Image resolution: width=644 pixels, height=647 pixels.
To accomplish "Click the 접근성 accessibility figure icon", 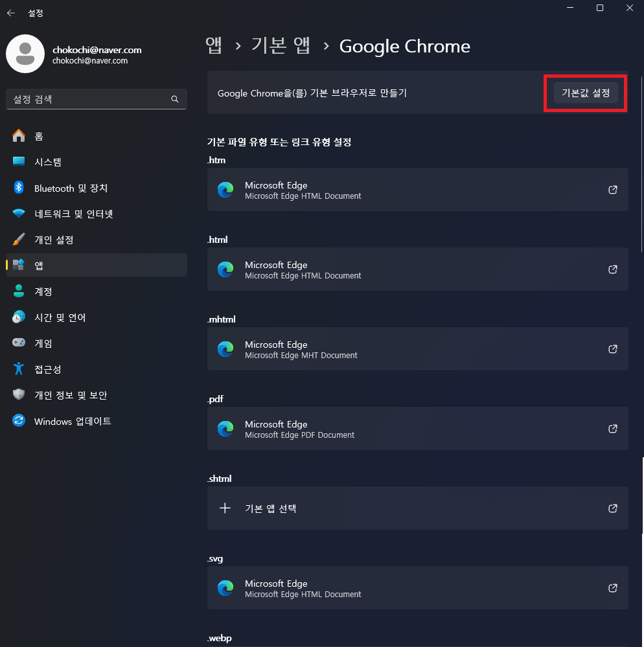I will click(19, 369).
